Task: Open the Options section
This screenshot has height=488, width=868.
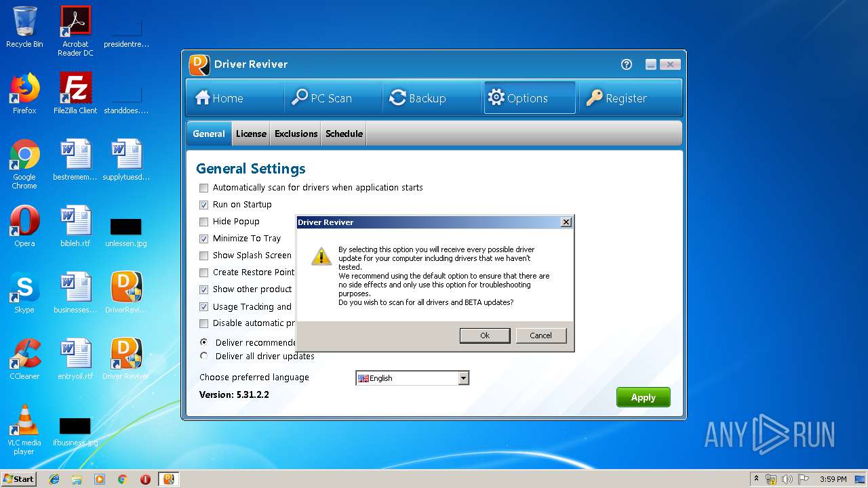Action: [530, 98]
